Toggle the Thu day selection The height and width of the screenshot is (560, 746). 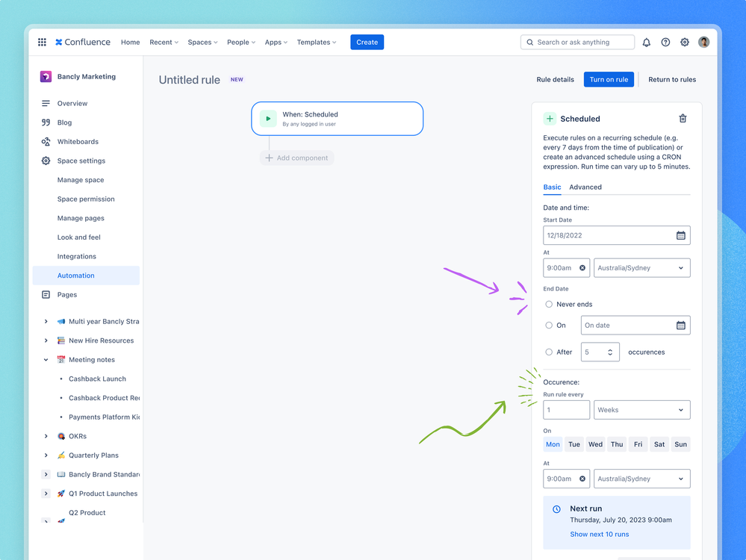617,444
